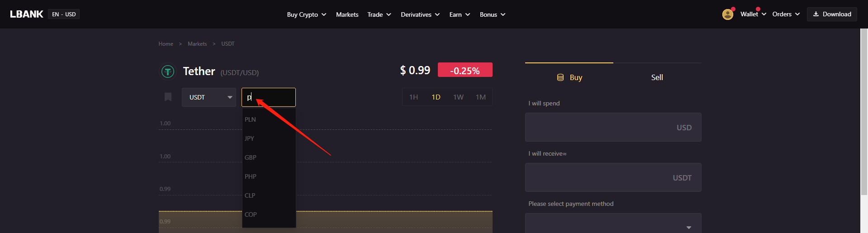Click the coin stack Buy icon
The height and width of the screenshot is (233, 868).
560,77
